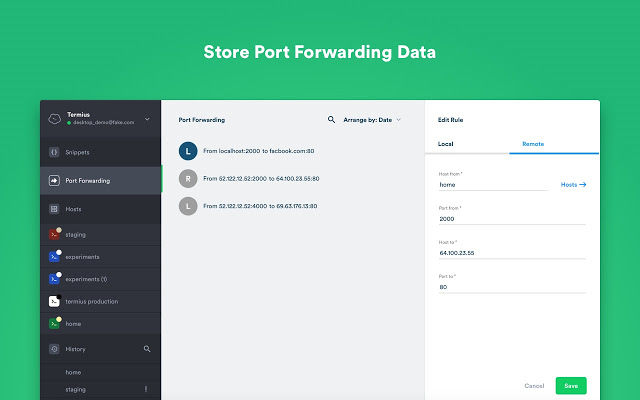Select rule From localhost:2000 to facbook.com:80
The image size is (640, 400).
tap(259, 151)
